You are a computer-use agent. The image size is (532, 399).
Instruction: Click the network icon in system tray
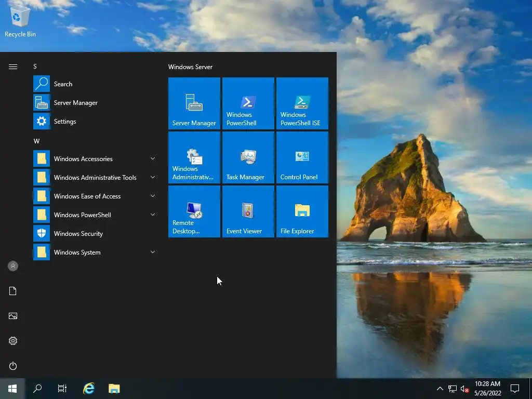453,389
